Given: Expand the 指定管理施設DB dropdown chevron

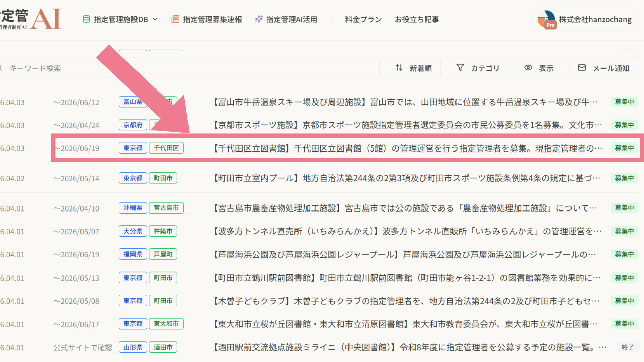Looking at the screenshot, I should coord(155,19).
